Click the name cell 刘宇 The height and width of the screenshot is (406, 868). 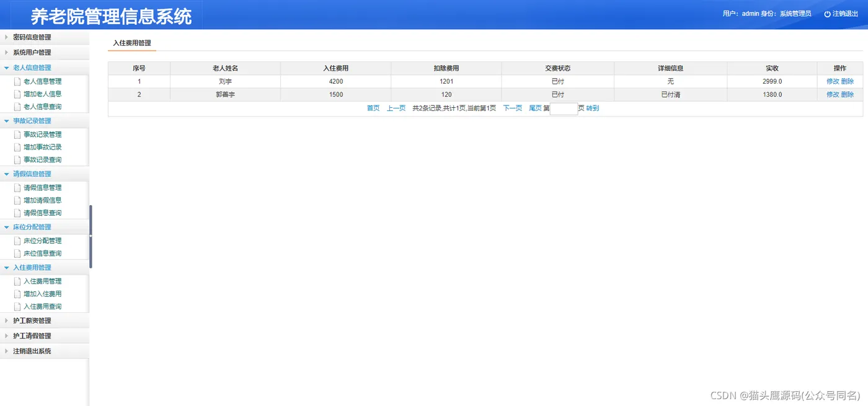pyautogui.click(x=226, y=81)
